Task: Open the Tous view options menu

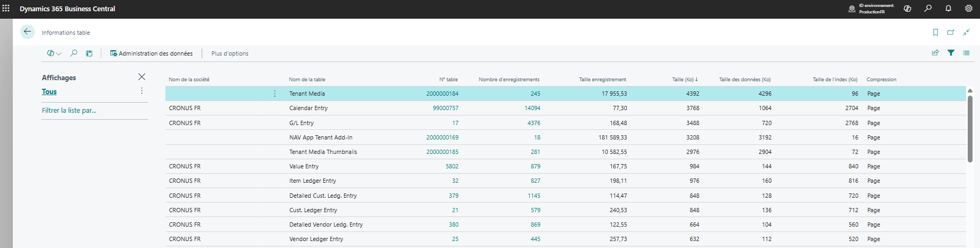Action: pos(142,91)
